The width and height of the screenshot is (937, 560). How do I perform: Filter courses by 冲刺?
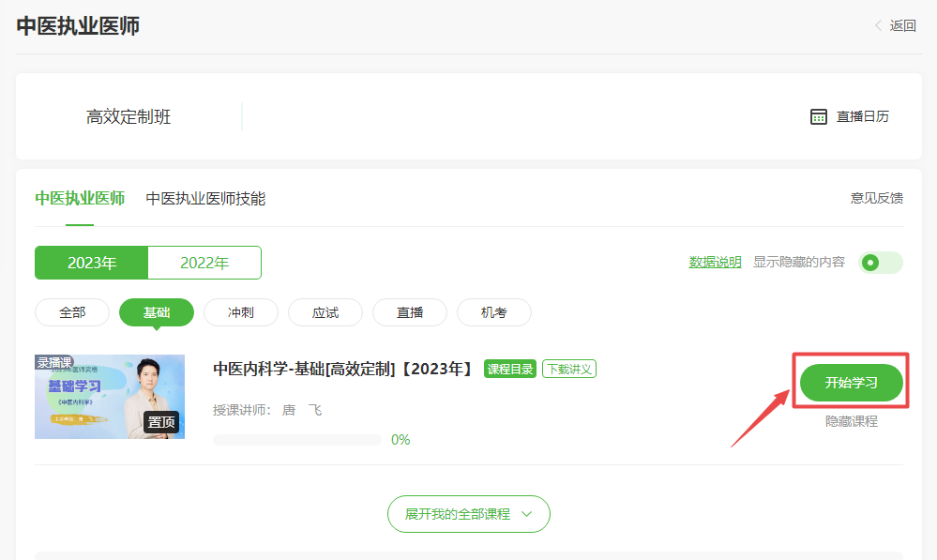[241, 312]
